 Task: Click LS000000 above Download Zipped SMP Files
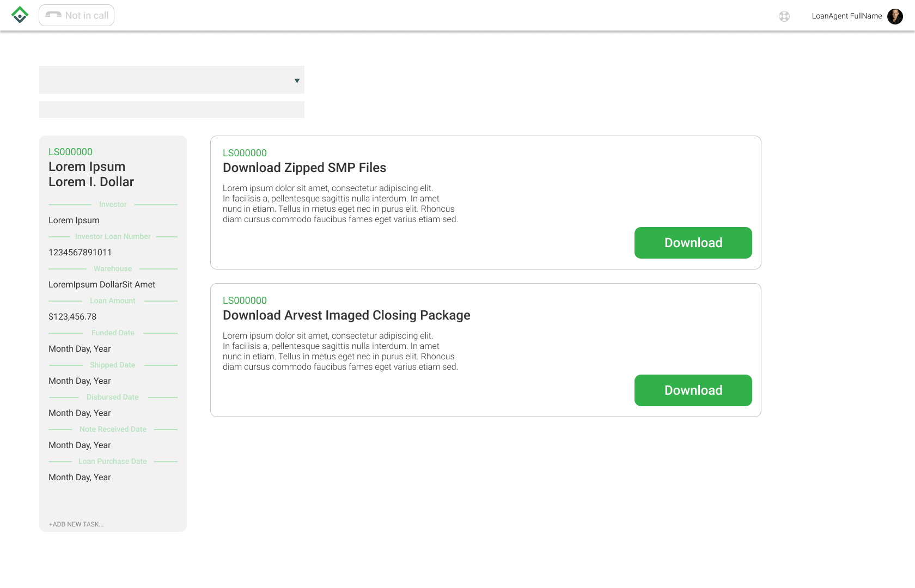tap(245, 153)
